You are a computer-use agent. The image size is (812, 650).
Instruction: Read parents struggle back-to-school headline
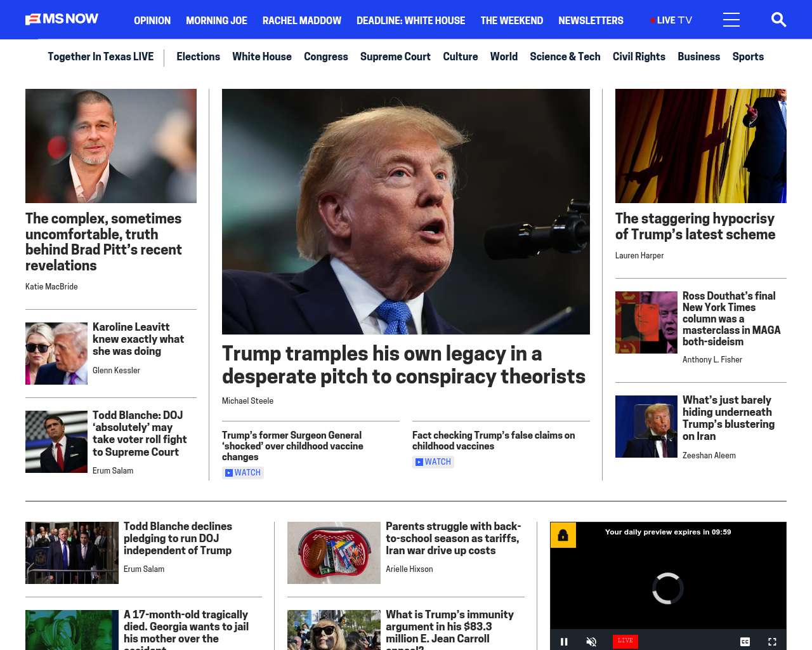click(454, 538)
